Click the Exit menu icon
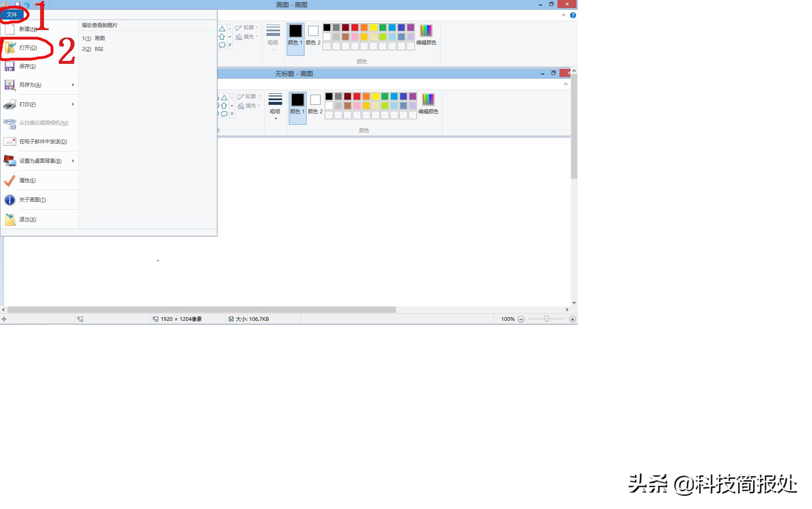The height and width of the screenshot is (509, 812). pyautogui.click(x=10, y=219)
